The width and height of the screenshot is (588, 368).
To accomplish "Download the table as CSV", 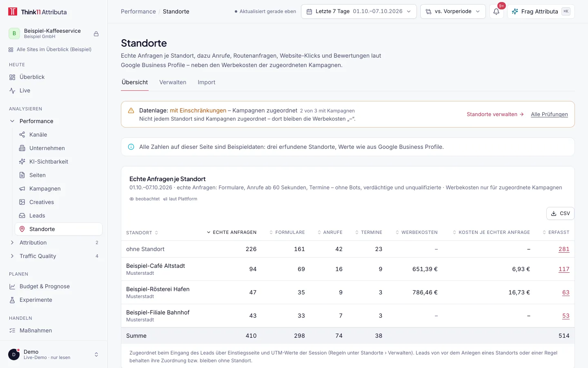I will click(x=560, y=213).
